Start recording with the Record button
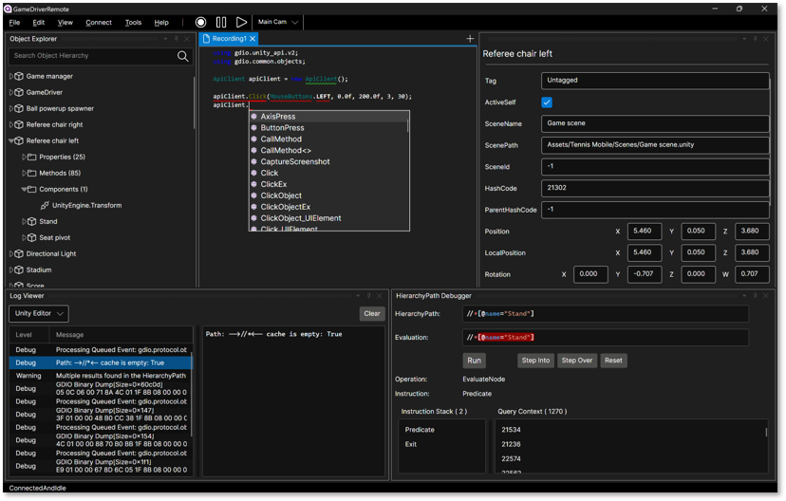 point(201,22)
